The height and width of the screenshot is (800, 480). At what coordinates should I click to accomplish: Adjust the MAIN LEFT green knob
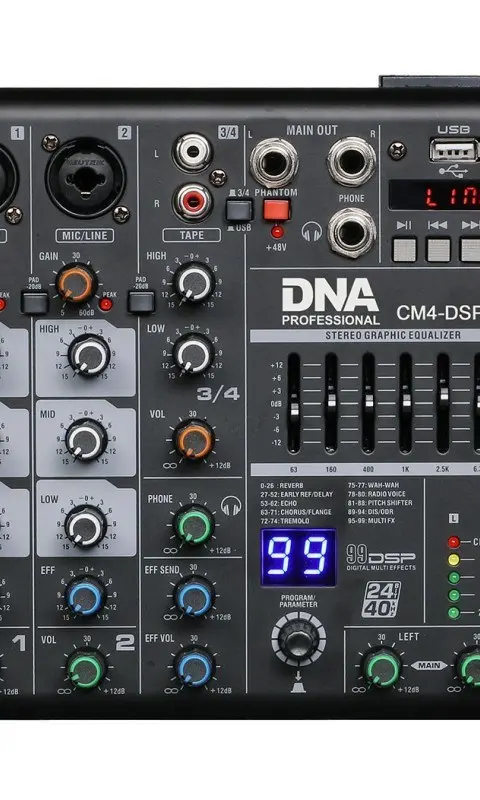pyautogui.click(x=381, y=667)
